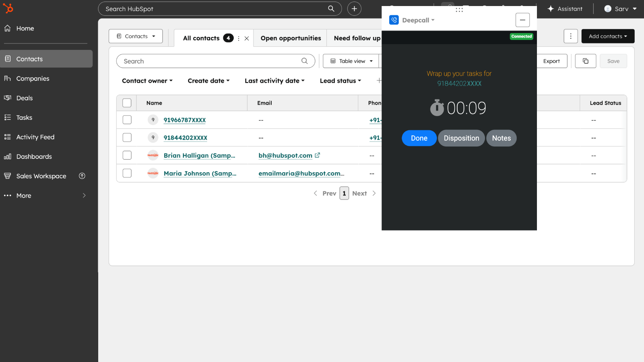Open the Deepcall provider dropdown

pos(418,20)
